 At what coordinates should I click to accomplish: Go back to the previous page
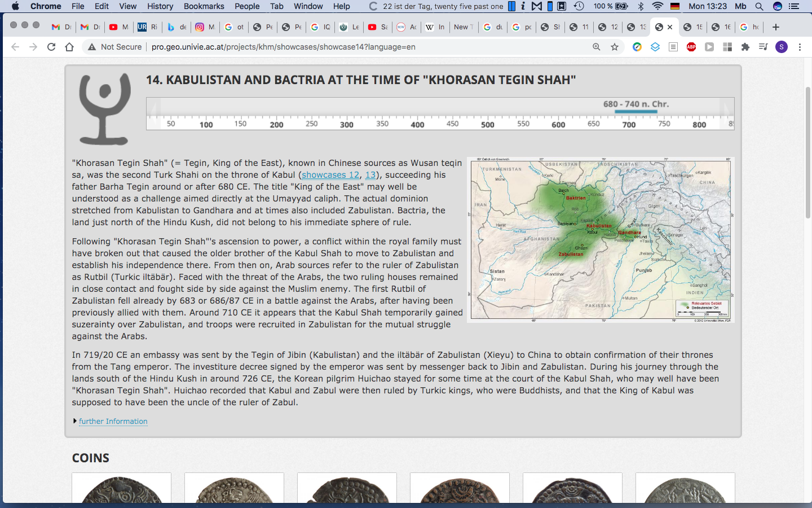(15, 47)
